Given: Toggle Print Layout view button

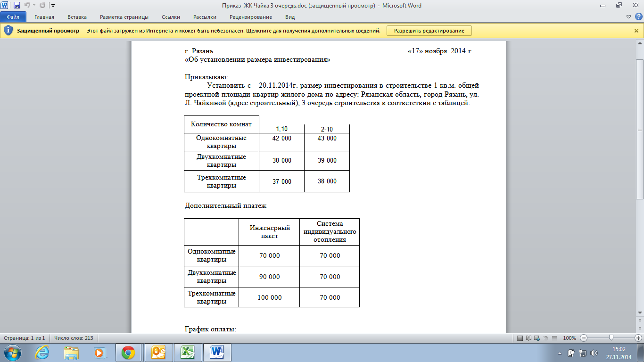Looking at the screenshot, I should pos(520,338).
